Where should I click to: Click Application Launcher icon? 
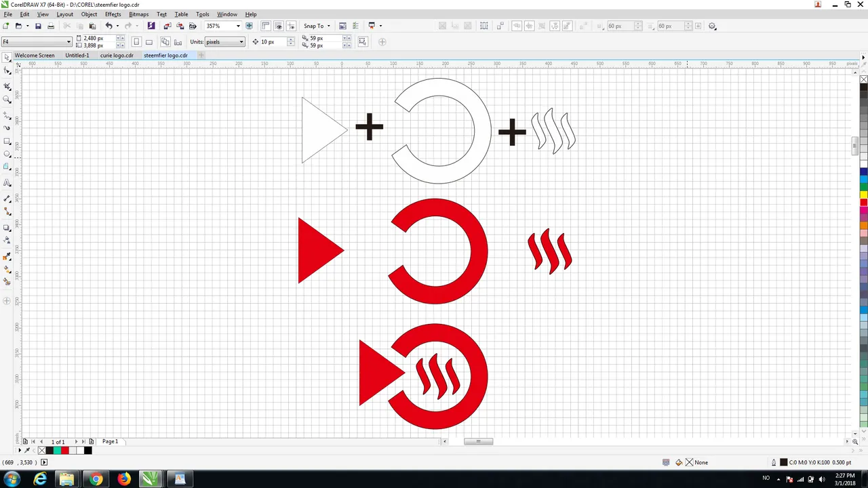coord(372,26)
